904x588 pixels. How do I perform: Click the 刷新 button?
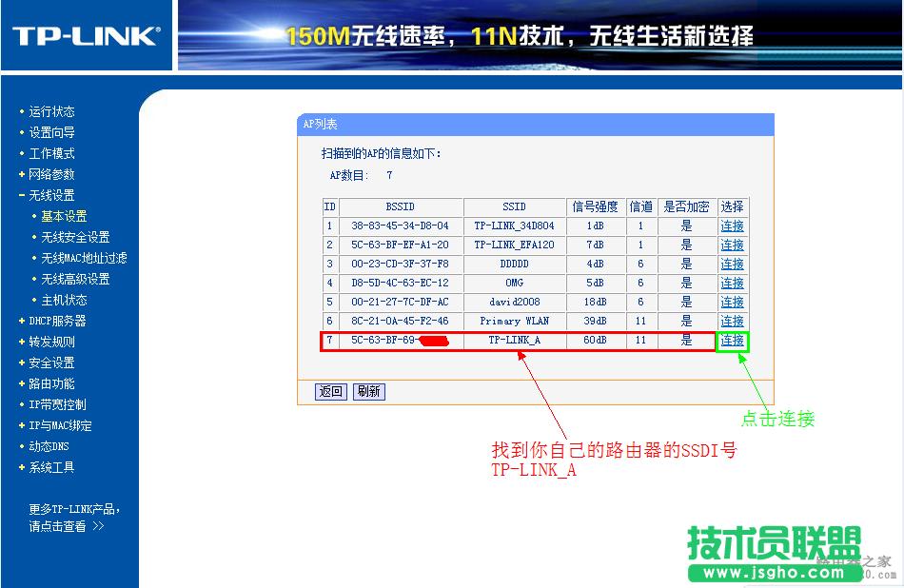coord(368,391)
